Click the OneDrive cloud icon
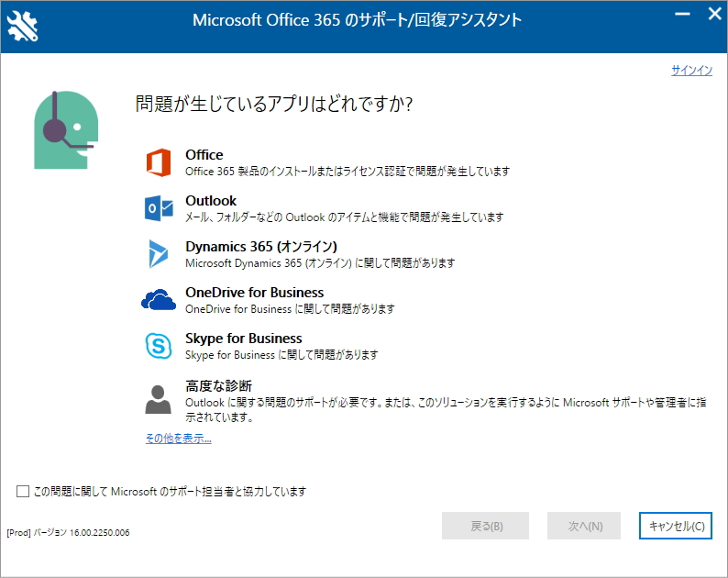 pyautogui.click(x=159, y=300)
